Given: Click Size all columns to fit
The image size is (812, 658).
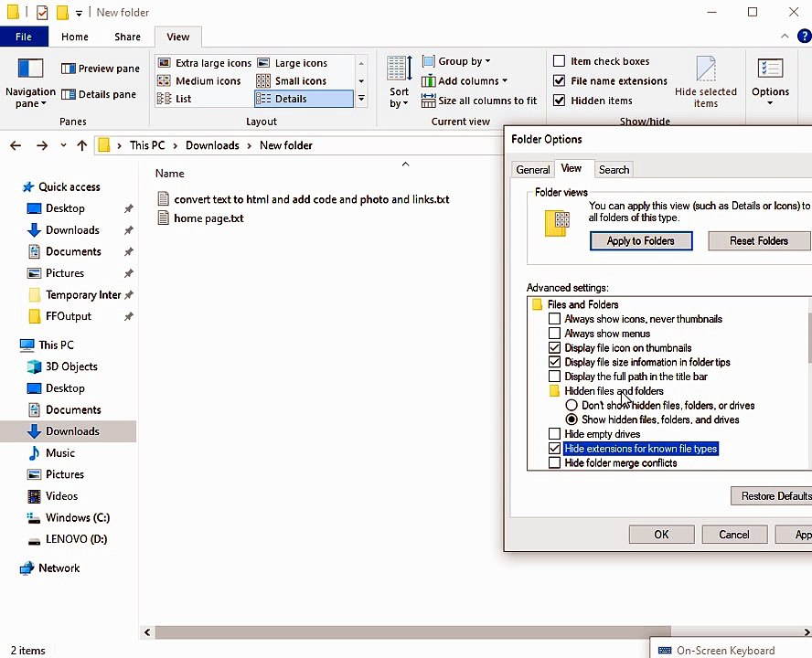Looking at the screenshot, I should click(x=479, y=101).
